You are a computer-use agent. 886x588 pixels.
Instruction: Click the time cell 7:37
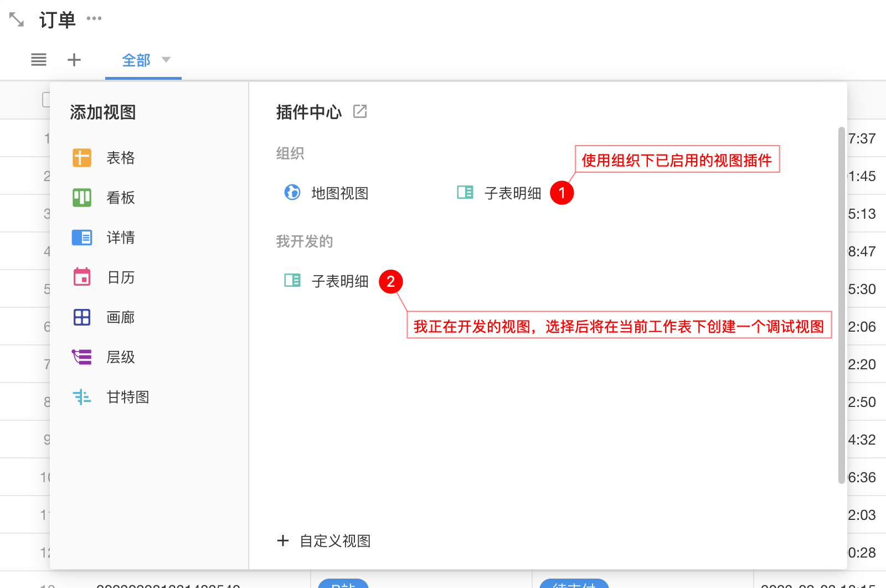click(862, 138)
